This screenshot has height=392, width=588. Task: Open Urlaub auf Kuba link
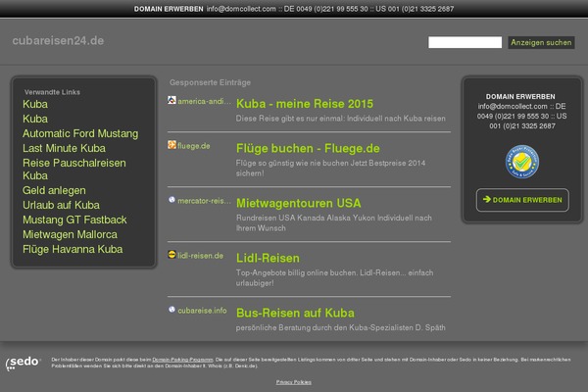pyautogui.click(x=61, y=205)
